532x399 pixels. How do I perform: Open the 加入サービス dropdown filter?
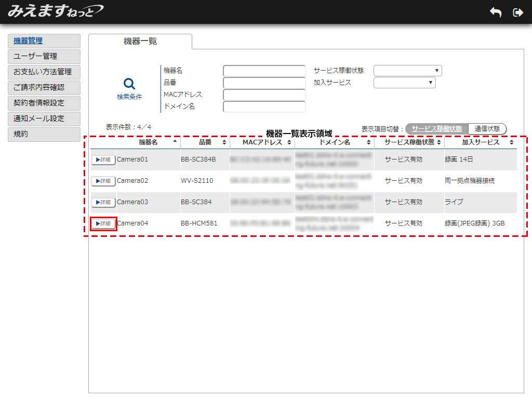click(404, 83)
